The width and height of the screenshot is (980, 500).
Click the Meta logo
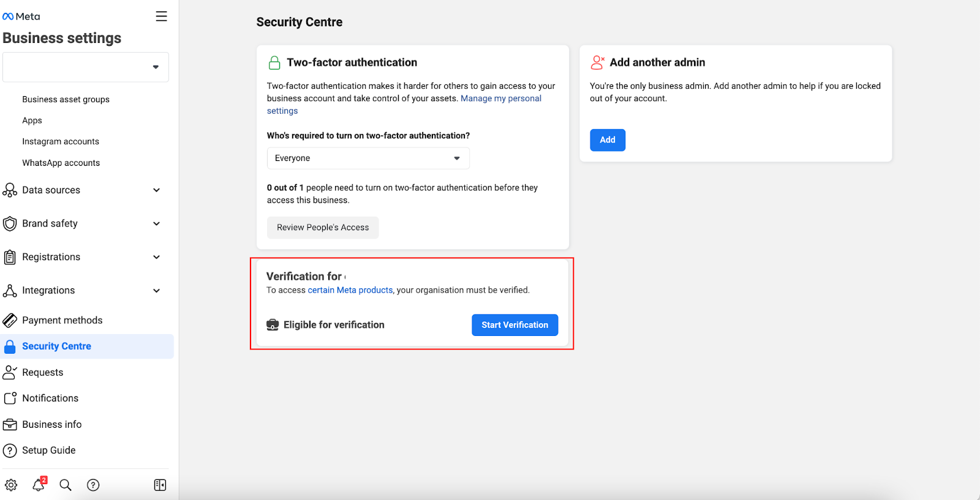click(x=21, y=17)
